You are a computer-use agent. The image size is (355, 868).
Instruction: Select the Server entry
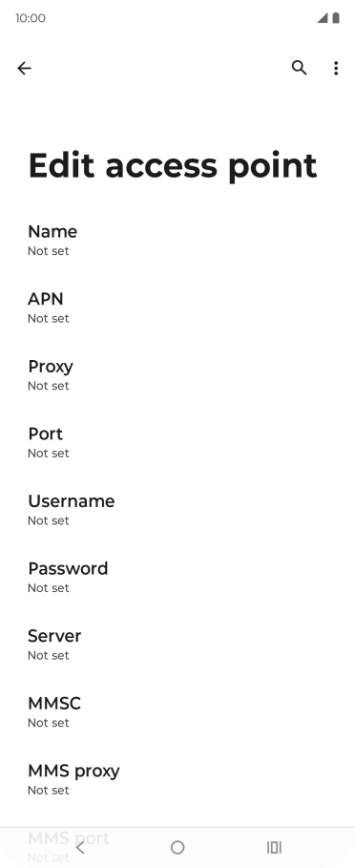point(177,646)
